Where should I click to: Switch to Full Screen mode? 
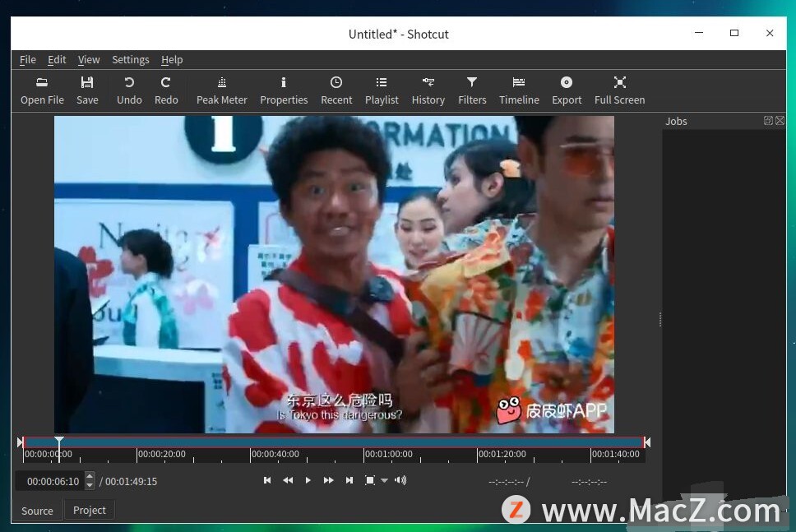point(619,90)
